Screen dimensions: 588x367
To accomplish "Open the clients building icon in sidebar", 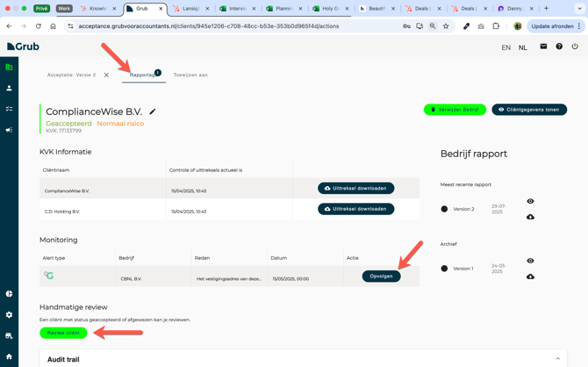I will [x=9, y=68].
